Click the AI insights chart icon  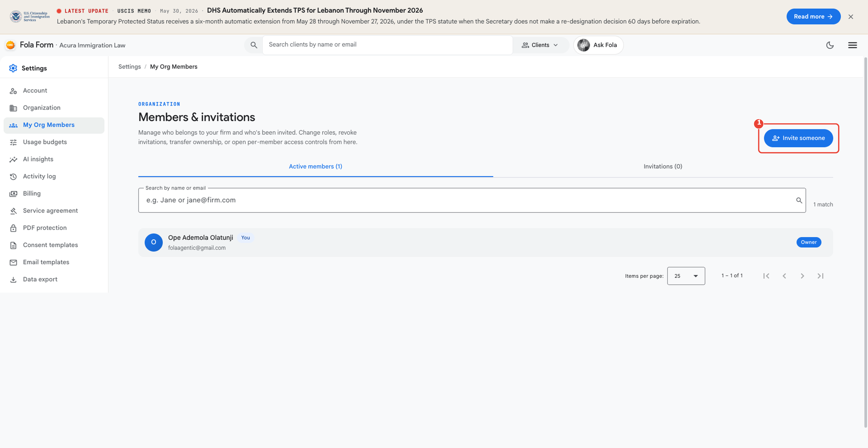[x=13, y=160]
